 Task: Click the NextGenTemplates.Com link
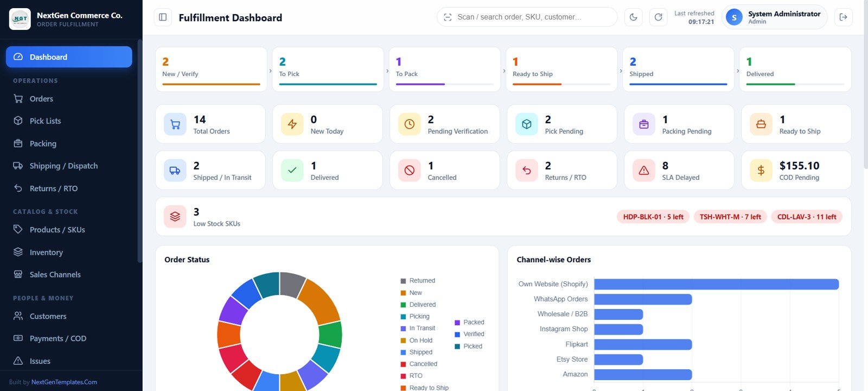pyautogui.click(x=64, y=382)
